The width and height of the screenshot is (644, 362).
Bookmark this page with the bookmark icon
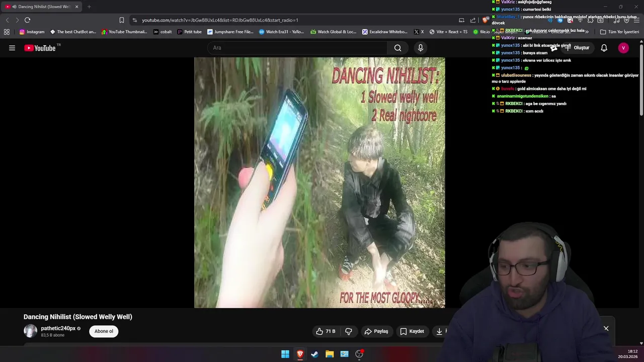[x=122, y=20]
